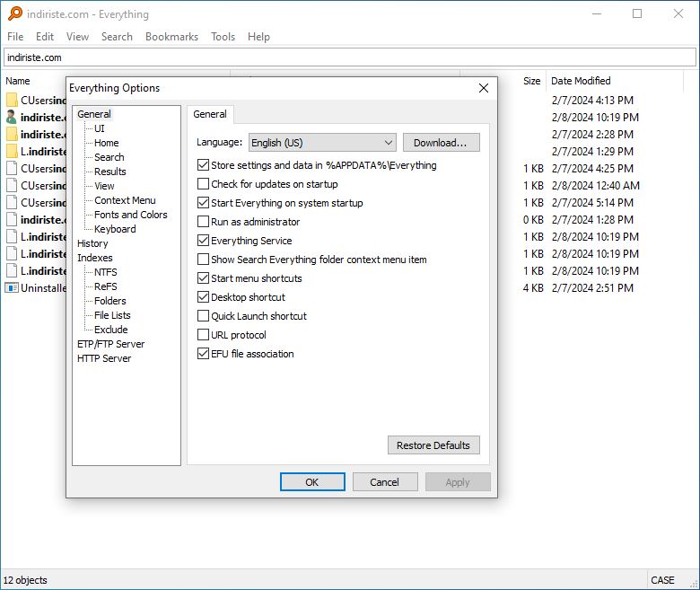Sort results by the Name column header
This screenshot has height=590, width=700.
[x=17, y=81]
